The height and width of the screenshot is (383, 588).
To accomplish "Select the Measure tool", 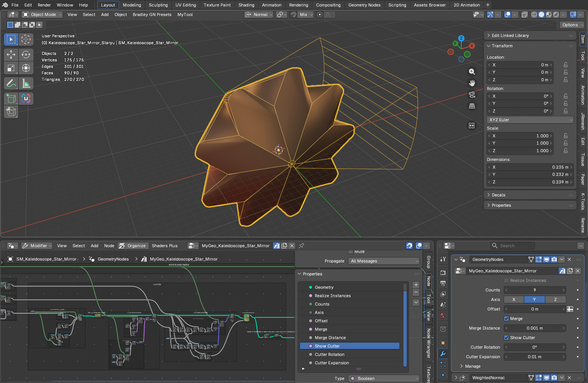I will (26, 83).
